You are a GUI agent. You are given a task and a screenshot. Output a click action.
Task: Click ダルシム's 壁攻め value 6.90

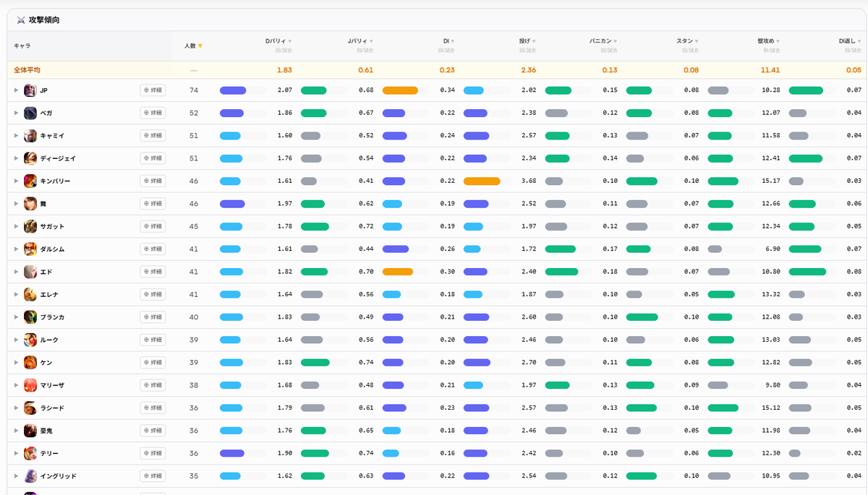point(773,249)
